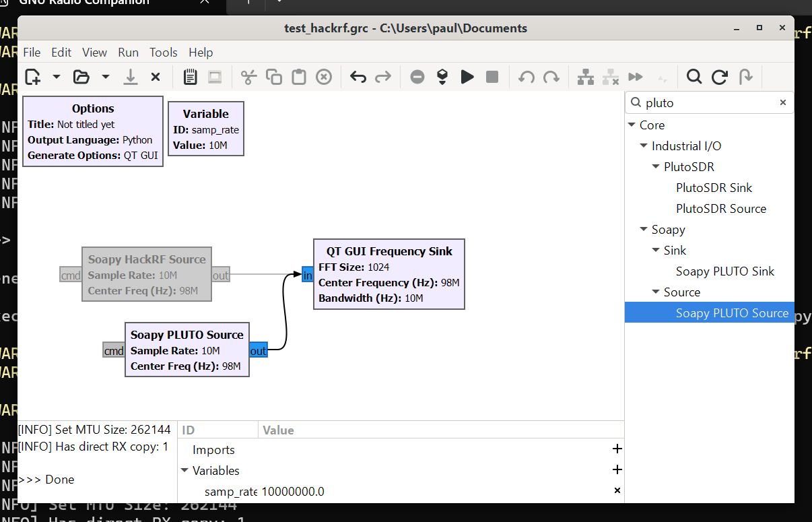Image resolution: width=812 pixels, height=522 pixels.
Task: Open the Help menu
Action: tap(201, 52)
